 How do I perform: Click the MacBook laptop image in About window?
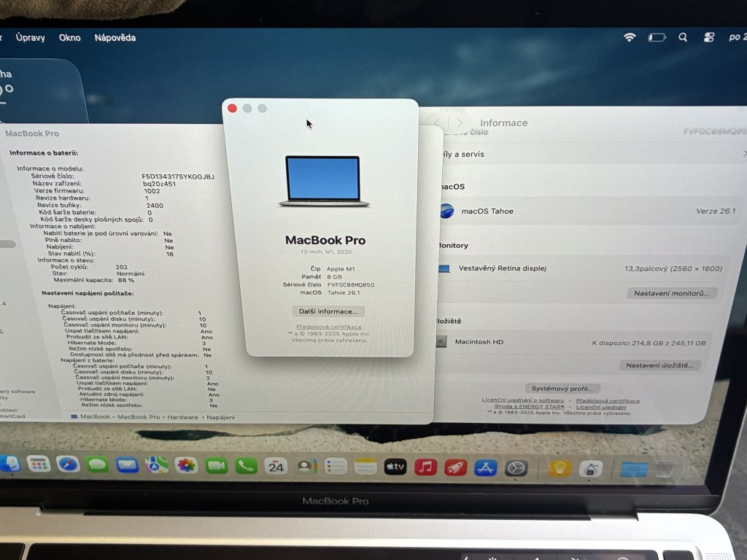[324, 181]
